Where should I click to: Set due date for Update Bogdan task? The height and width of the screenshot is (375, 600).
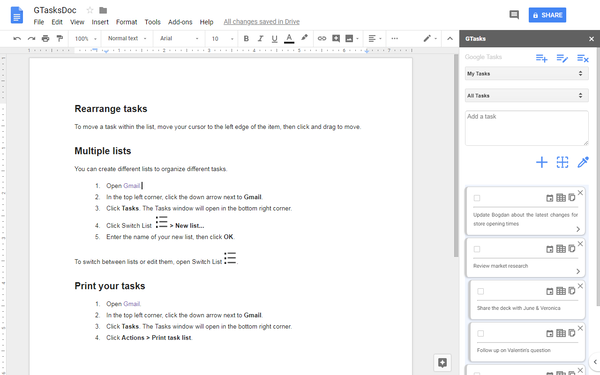coord(549,198)
